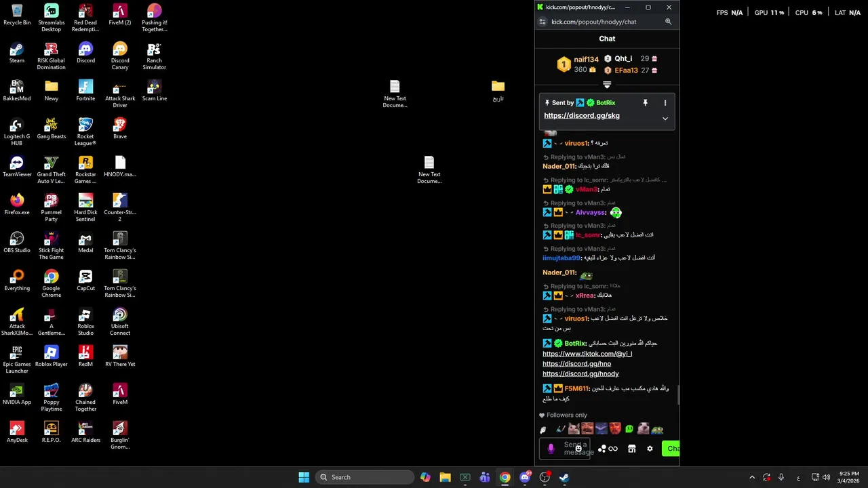The image size is (868, 488).
Task: Select the Google Chrome desktop icon
Action: (x=51, y=284)
